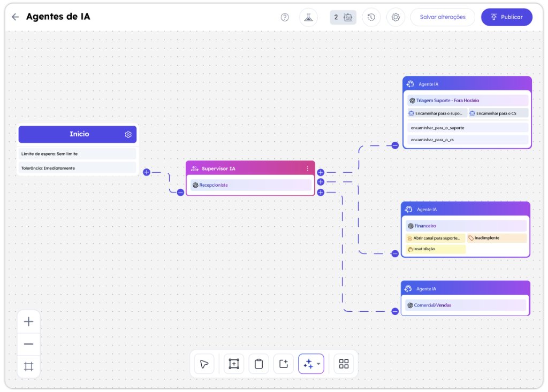Open the sparkle AI tool dropdown arrow

coord(318,364)
